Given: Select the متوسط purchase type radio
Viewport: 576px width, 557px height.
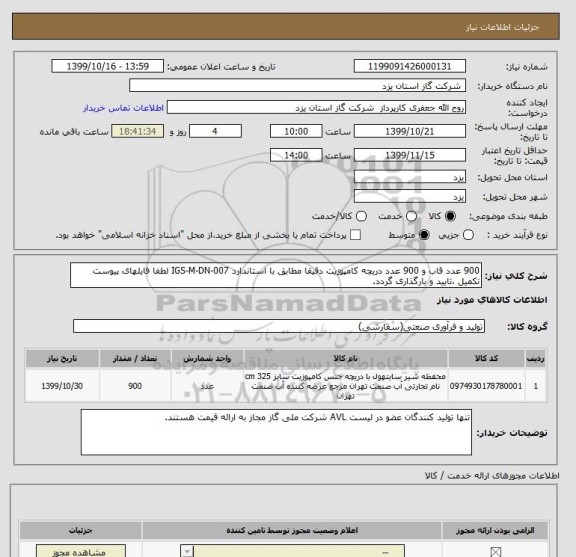Looking at the screenshot, I should pos(424,235).
